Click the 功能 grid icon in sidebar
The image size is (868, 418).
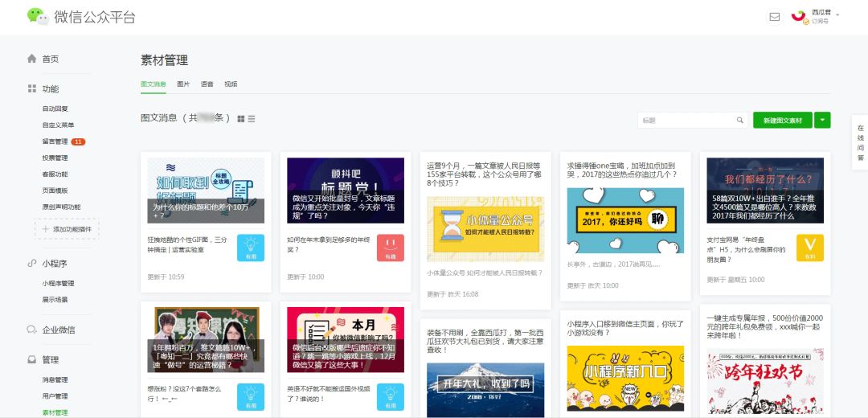pos(32,88)
